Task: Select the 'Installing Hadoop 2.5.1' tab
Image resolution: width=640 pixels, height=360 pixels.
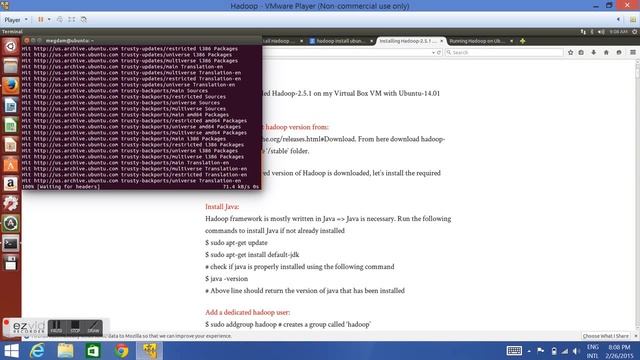Action: [407, 41]
